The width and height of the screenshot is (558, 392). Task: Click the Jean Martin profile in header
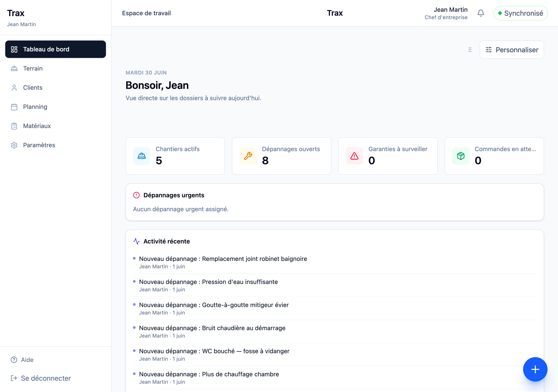[x=446, y=13]
